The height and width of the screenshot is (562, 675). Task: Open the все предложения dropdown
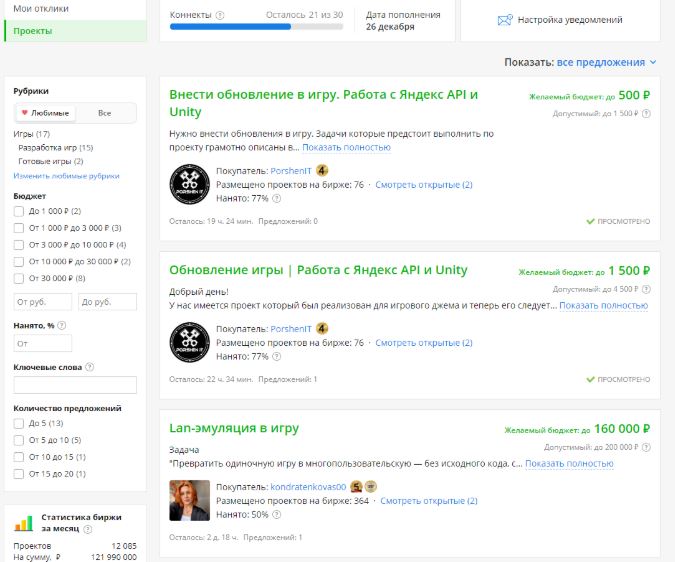(606, 62)
